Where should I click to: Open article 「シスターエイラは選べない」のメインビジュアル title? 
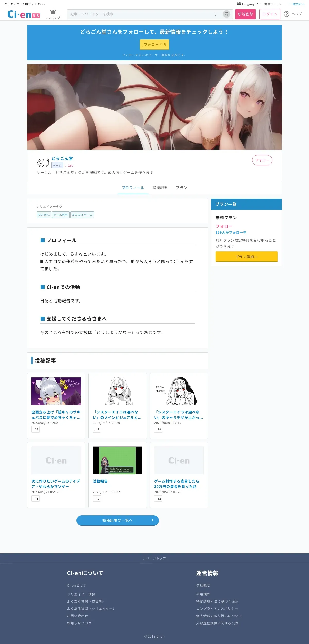(x=117, y=415)
